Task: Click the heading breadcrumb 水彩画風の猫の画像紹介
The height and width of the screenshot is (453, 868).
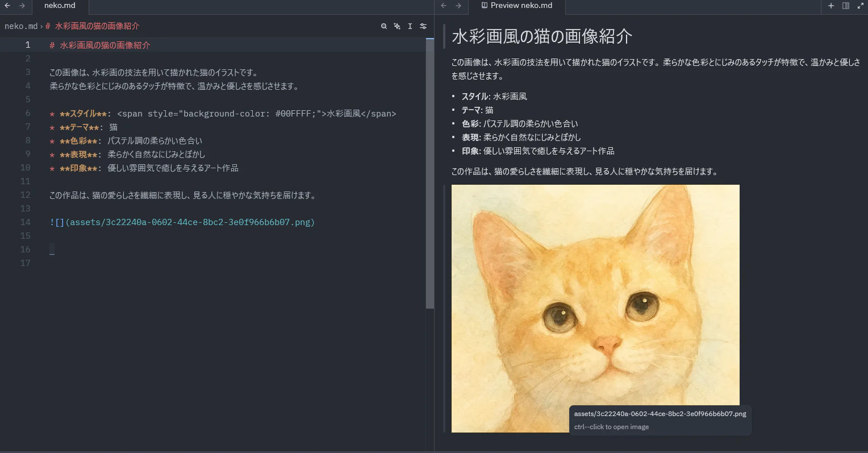Action: coord(92,26)
